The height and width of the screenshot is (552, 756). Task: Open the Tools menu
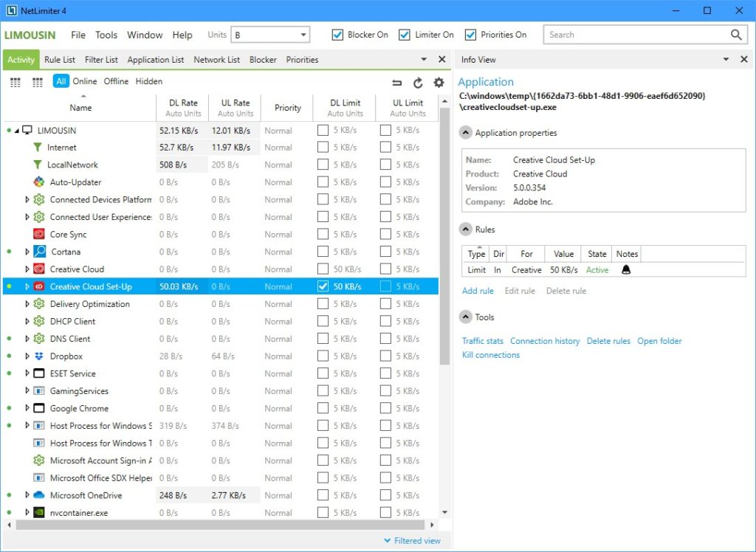[x=106, y=35]
